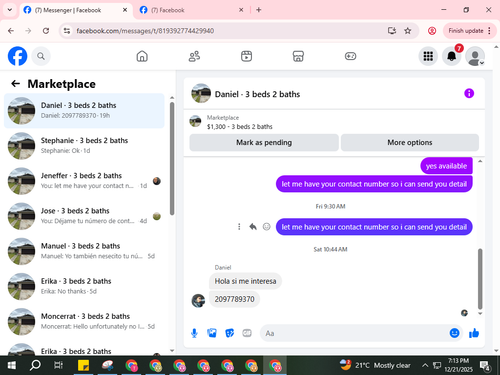Open Stephanie - 3 beds 2 baths chat
Viewport: 500px width, 375px height.
pos(84,146)
